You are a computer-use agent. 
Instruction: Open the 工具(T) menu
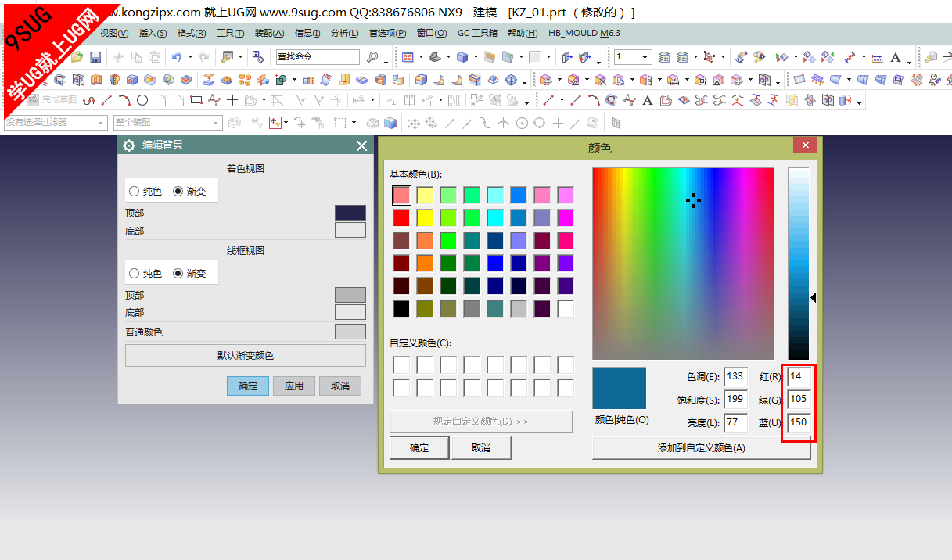click(230, 33)
